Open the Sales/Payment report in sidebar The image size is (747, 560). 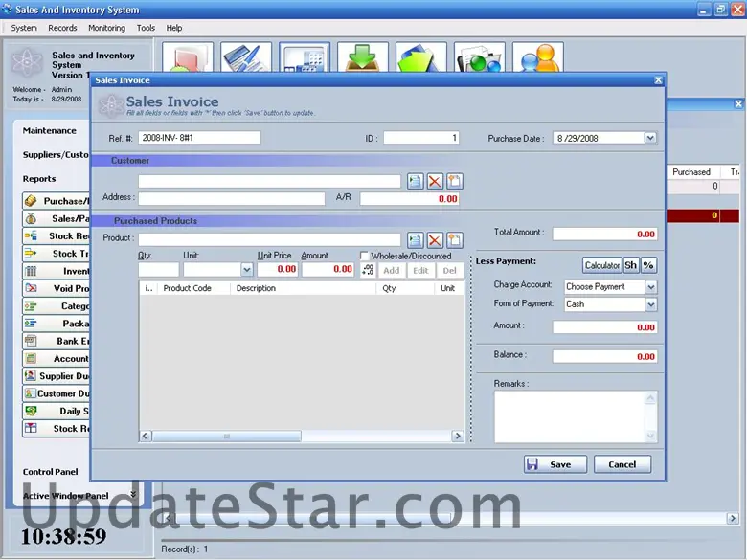(57, 218)
